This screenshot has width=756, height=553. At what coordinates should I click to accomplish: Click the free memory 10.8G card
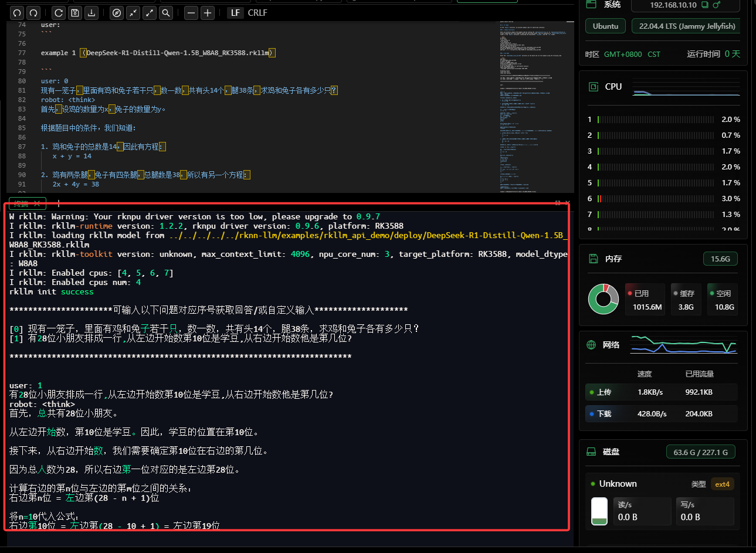[722, 299]
